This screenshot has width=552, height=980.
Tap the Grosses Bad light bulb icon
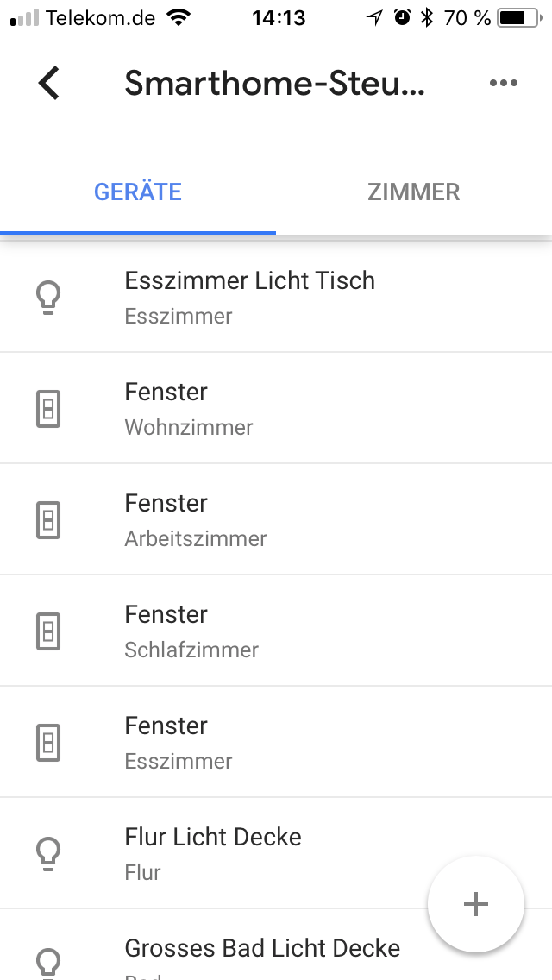click(48, 960)
